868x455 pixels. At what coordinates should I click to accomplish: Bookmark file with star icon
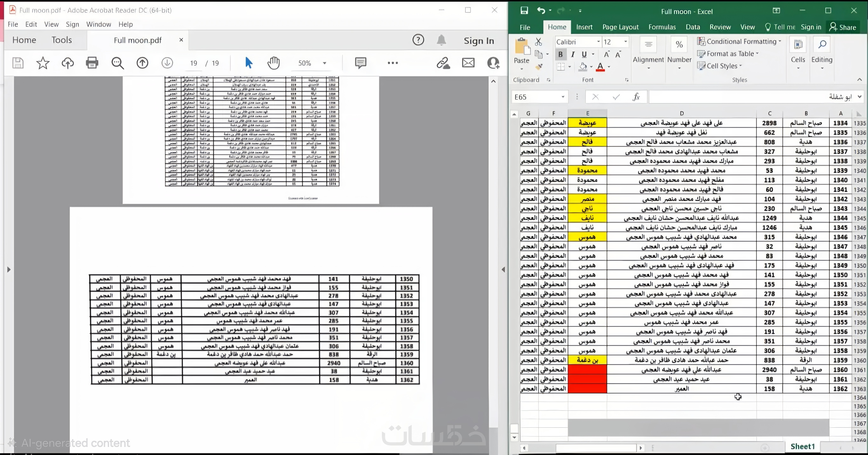click(43, 63)
